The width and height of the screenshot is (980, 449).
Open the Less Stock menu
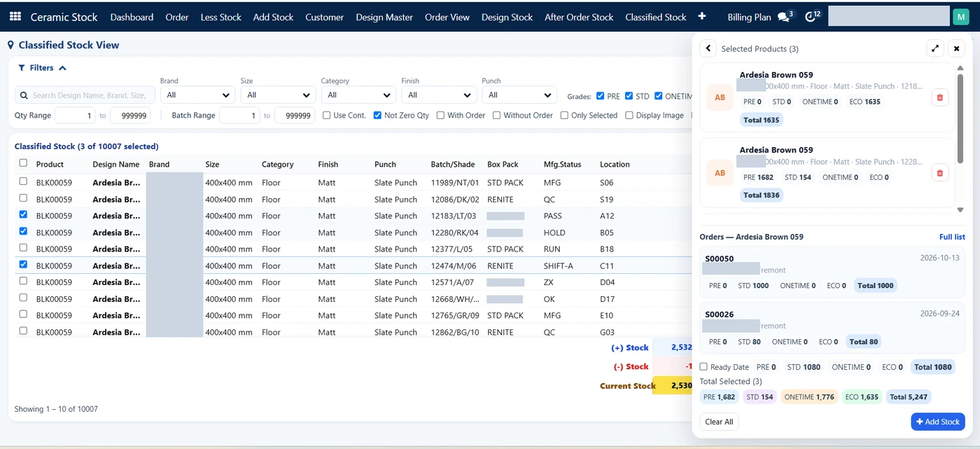coord(220,17)
